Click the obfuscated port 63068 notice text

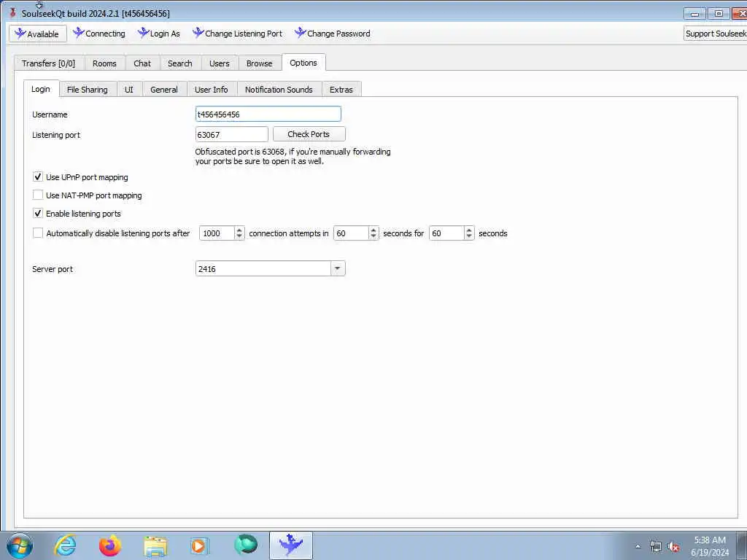point(293,156)
